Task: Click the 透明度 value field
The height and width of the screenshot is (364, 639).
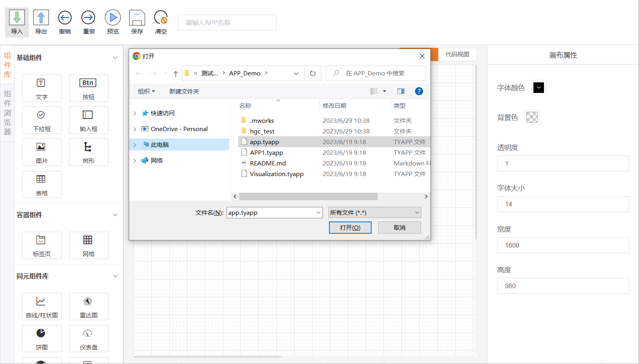Action: pos(563,163)
